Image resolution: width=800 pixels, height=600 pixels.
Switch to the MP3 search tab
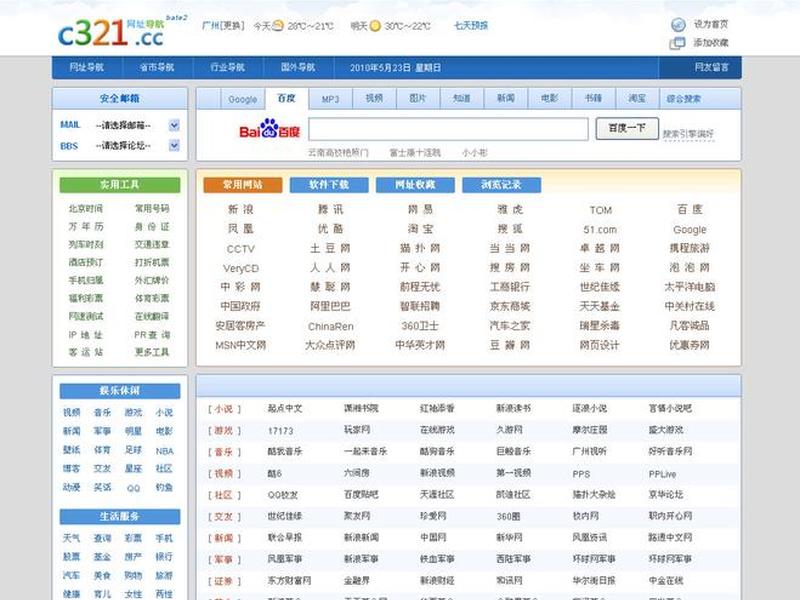(331, 99)
